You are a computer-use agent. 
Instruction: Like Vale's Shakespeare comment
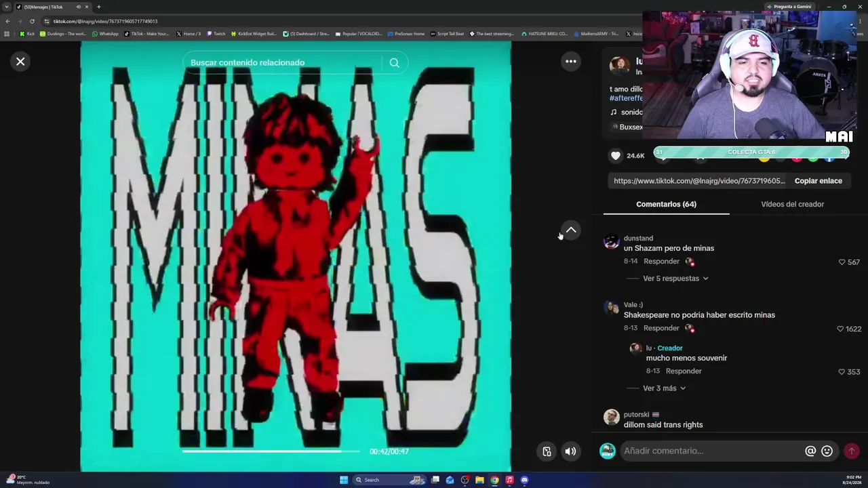(841, 329)
